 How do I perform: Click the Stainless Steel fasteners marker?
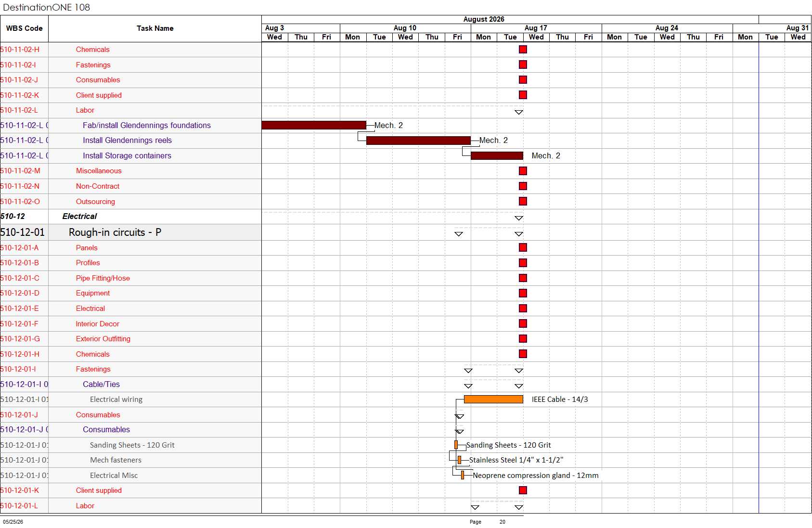tap(459, 460)
